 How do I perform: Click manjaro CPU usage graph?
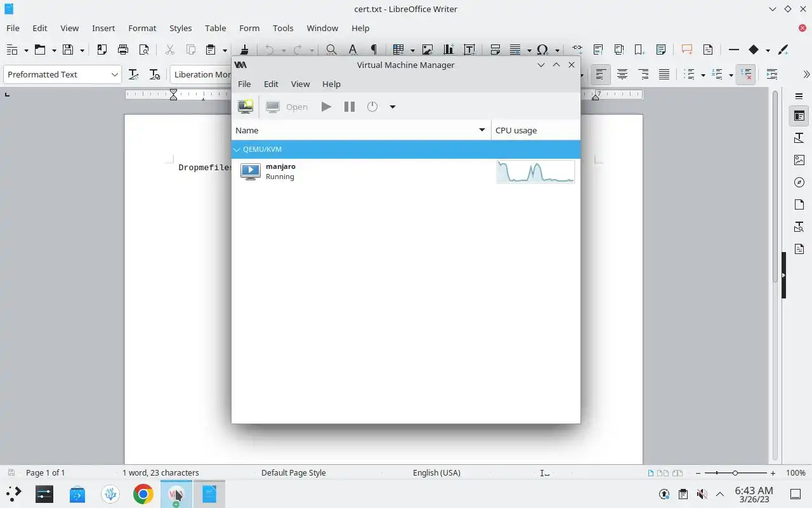(536, 171)
